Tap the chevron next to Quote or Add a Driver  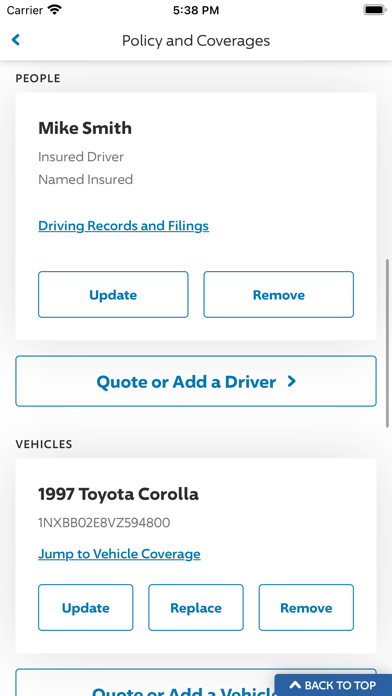[x=292, y=381]
